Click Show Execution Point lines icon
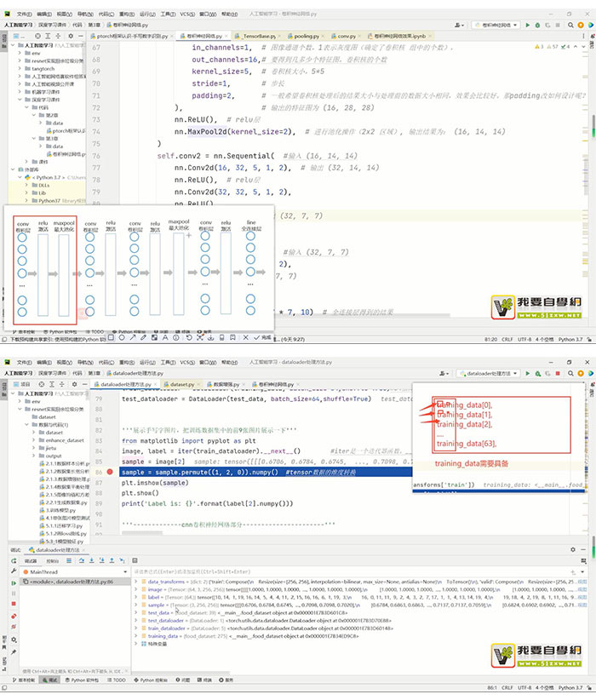Viewport: 596px width, 700px height. (69, 560)
